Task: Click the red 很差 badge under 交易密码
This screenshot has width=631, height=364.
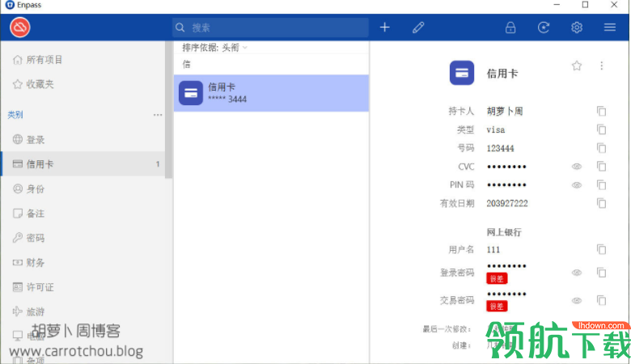Action: point(497,307)
